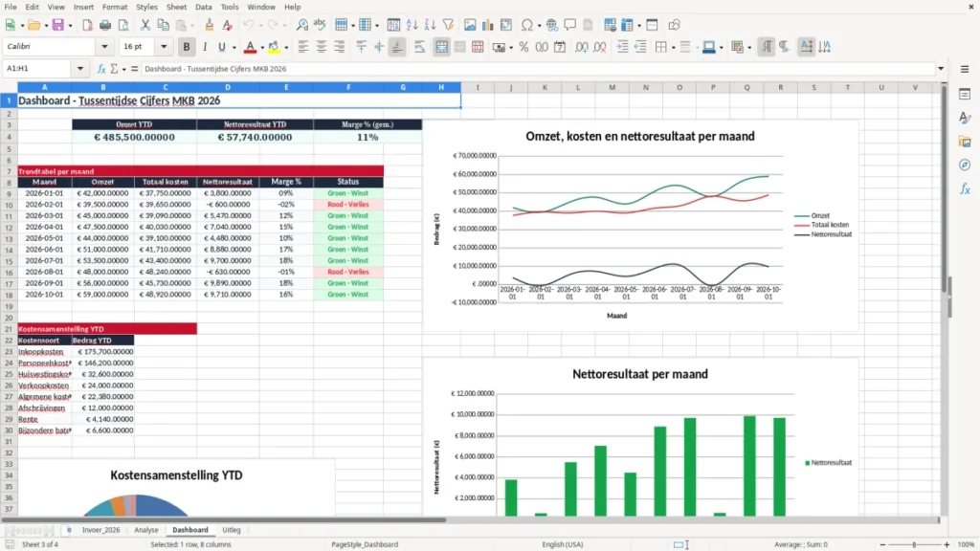Open underline style dropdown arrow
Screen dimensions: 980x551
click(234, 48)
